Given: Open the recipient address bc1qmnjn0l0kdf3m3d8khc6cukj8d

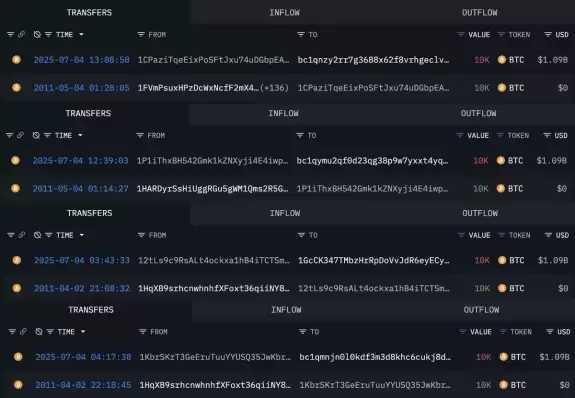Looking at the screenshot, I should point(375,357).
